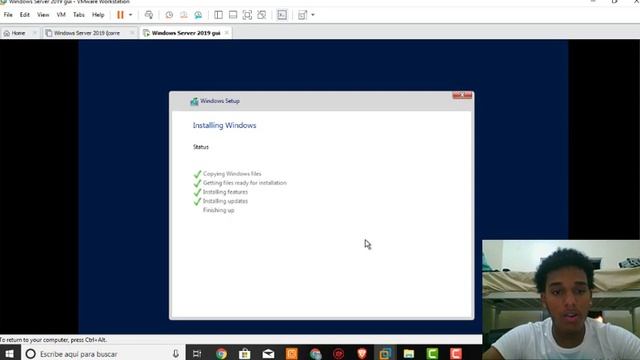Click the Finishing up step

[219, 210]
